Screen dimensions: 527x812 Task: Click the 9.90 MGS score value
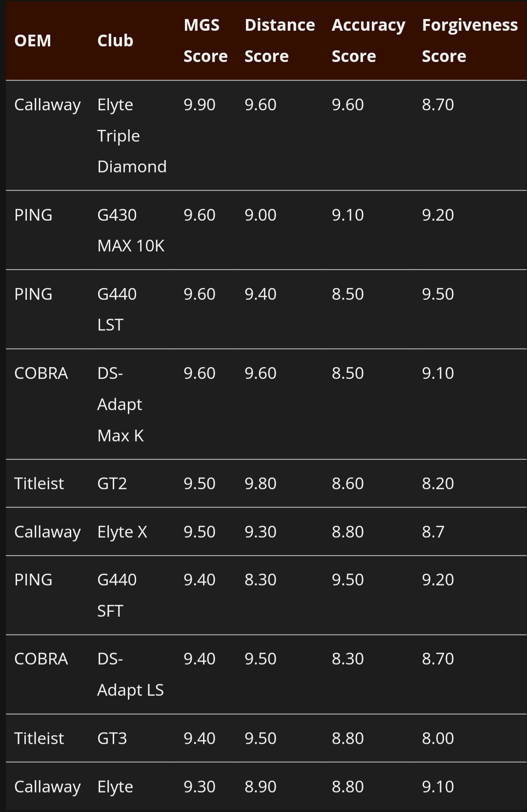click(x=200, y=104)
